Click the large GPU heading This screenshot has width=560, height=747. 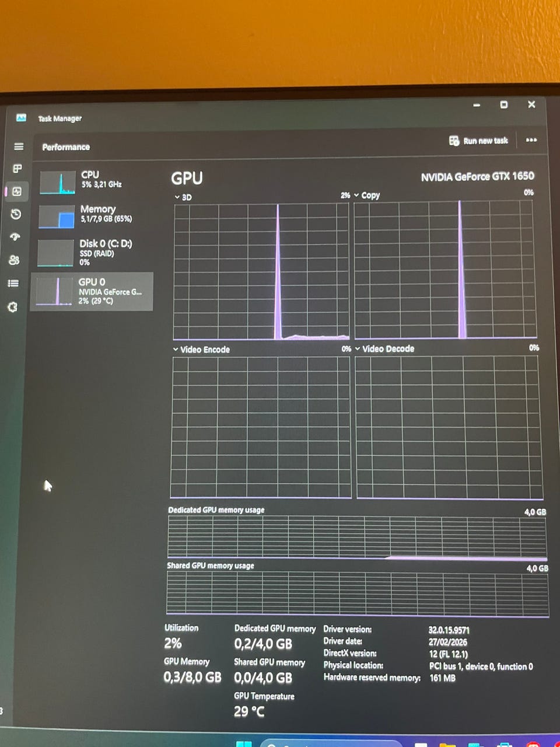[187, 178]
